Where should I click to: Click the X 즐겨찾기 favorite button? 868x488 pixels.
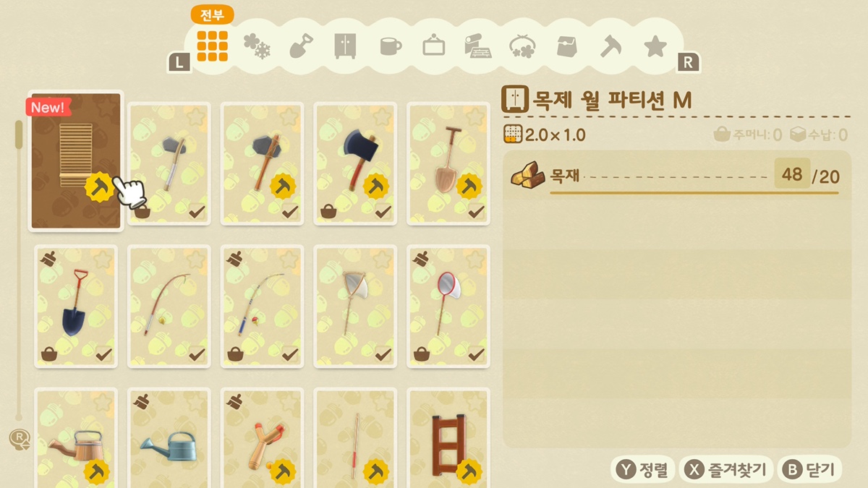(726, 469)
